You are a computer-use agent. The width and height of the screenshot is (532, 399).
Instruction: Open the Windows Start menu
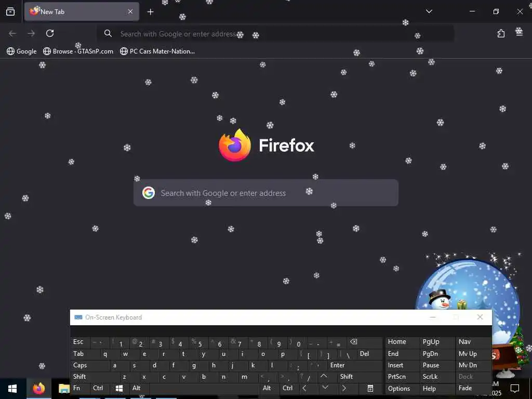tap(12, 389)
